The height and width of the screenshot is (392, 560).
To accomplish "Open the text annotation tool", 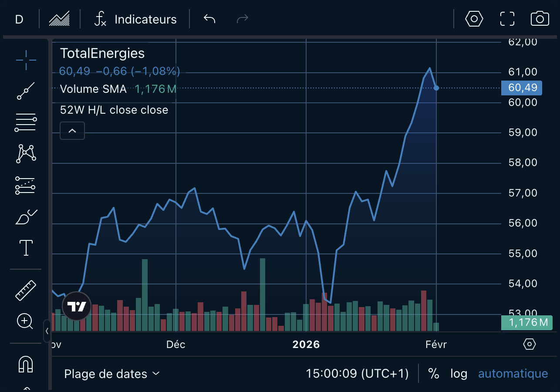I will coord(25,247).
